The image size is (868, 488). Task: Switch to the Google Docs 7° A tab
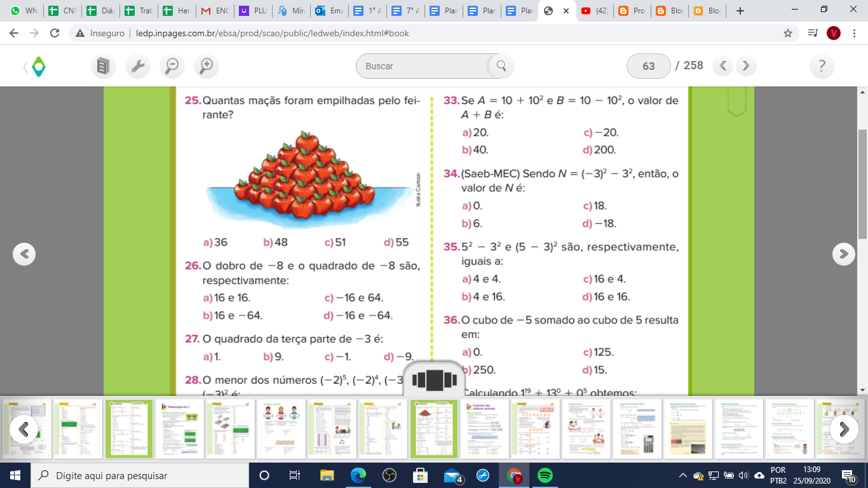pos(405,11)
